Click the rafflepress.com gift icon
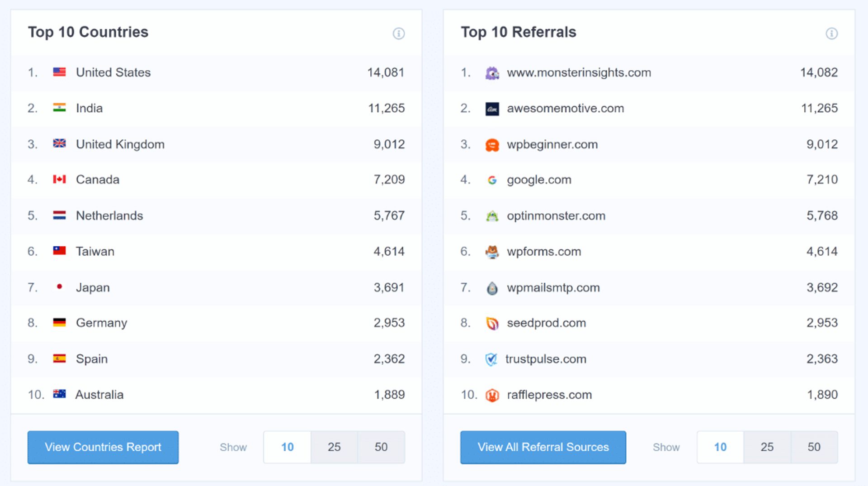The height and width of the screenshot is (486, 868). point(492,394)
